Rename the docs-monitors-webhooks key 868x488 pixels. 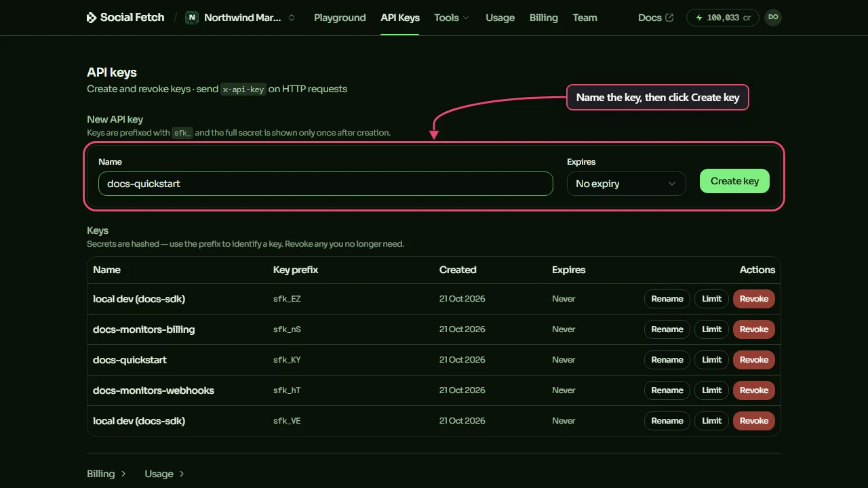pos(667,390)
